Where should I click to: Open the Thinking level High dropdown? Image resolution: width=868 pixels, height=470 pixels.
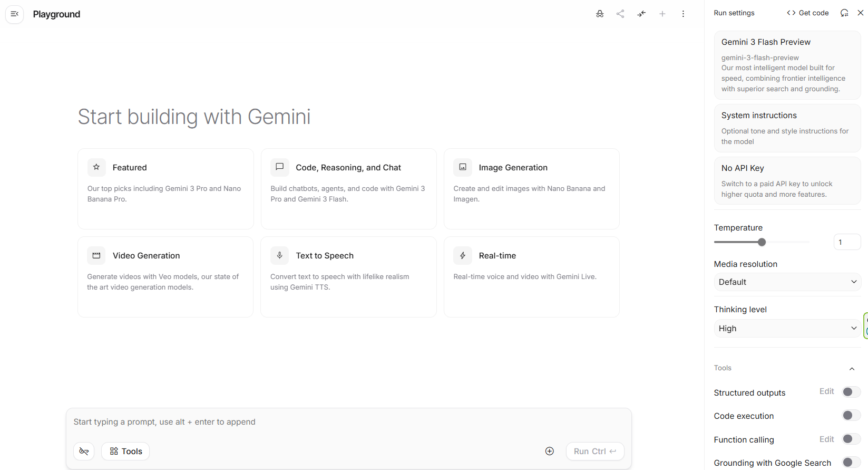787,328
